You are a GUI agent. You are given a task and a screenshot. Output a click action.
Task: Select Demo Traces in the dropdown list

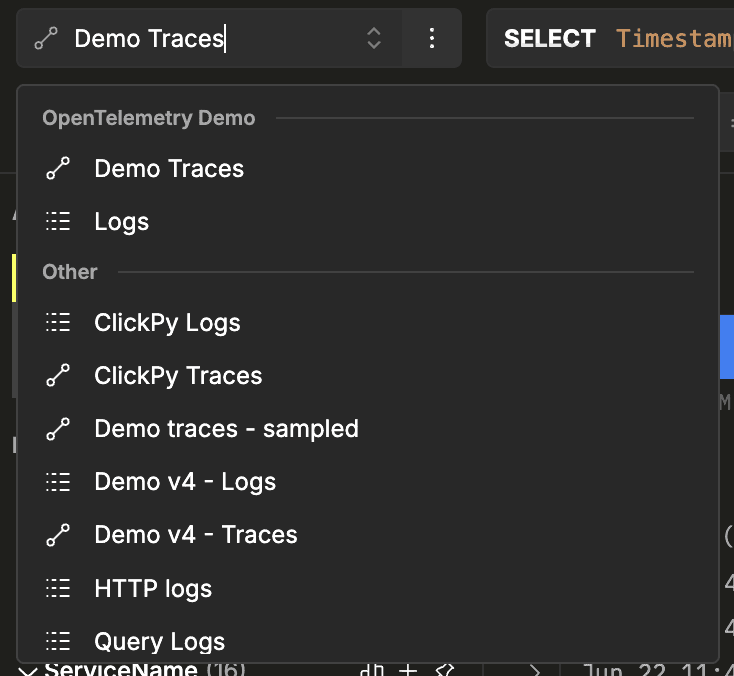(367, 169)
